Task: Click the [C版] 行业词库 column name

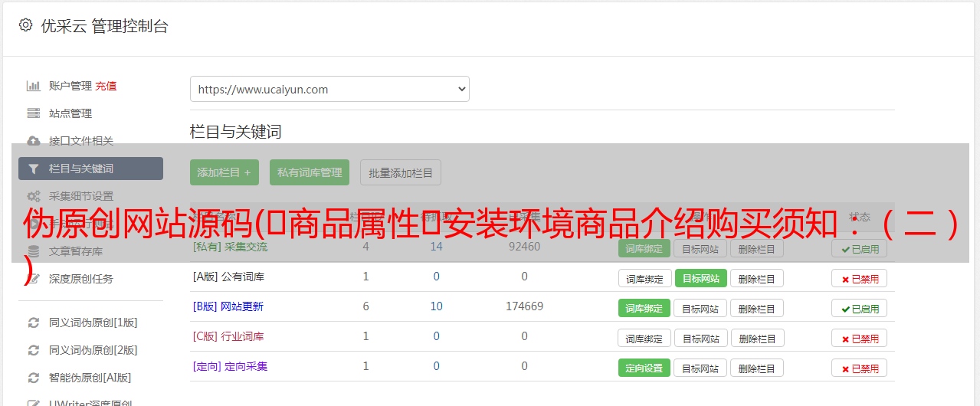Action: coord(228,336)
